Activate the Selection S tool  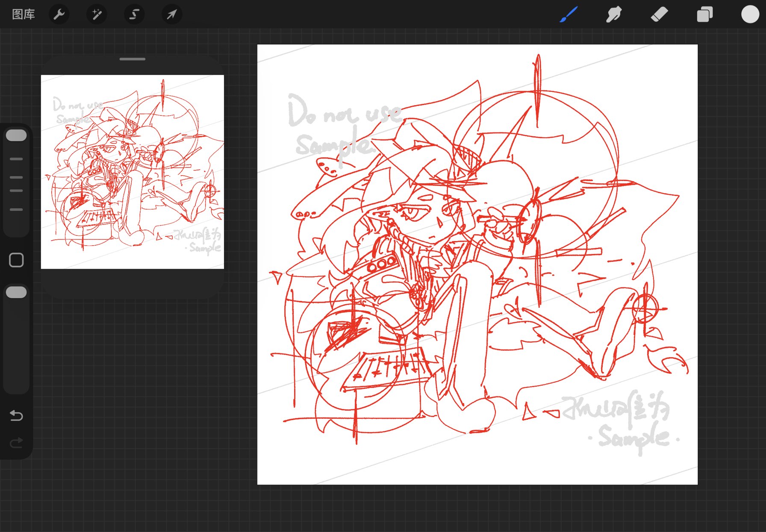134,15
